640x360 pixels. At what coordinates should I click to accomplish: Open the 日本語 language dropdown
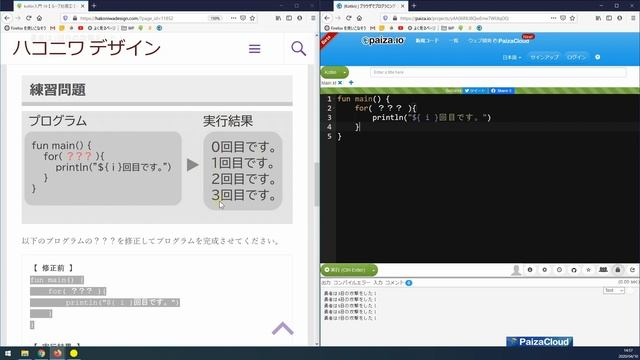click(x=511, y=57)
